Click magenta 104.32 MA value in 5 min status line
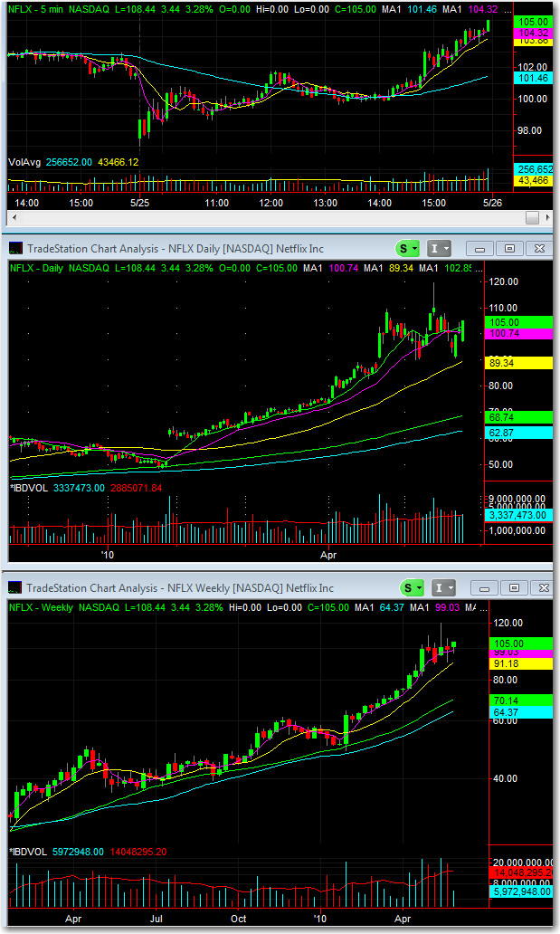 coord(483,10)
